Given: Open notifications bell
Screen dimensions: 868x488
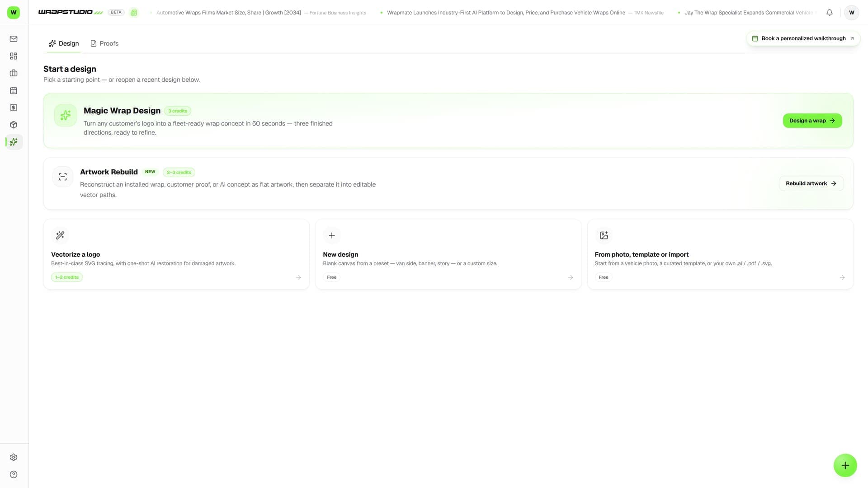Looking at the screenshot, I should click(830, 13).
